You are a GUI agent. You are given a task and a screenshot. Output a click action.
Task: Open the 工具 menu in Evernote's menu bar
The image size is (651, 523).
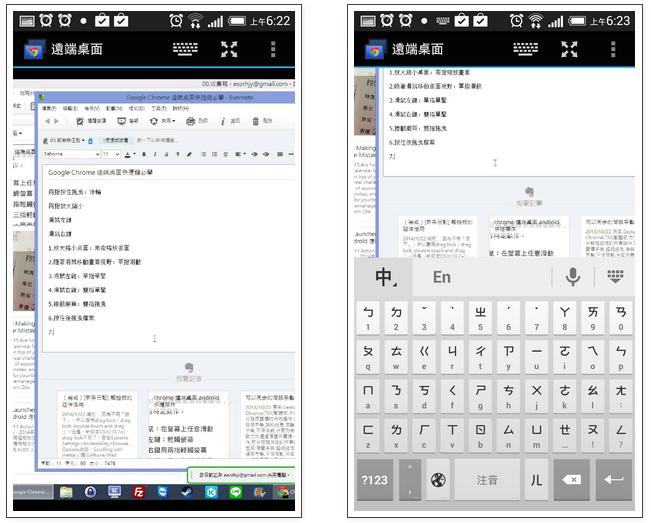(159, 108)
